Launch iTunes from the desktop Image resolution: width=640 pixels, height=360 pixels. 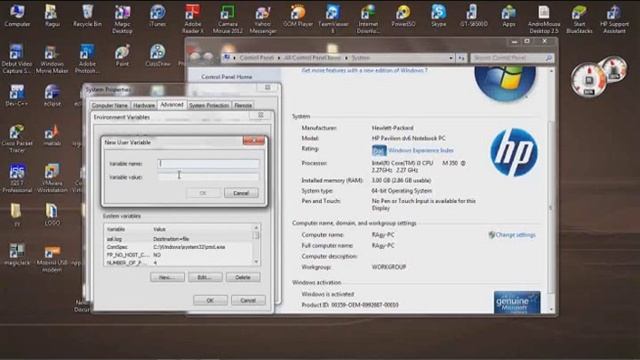click(x=157, y=16)
